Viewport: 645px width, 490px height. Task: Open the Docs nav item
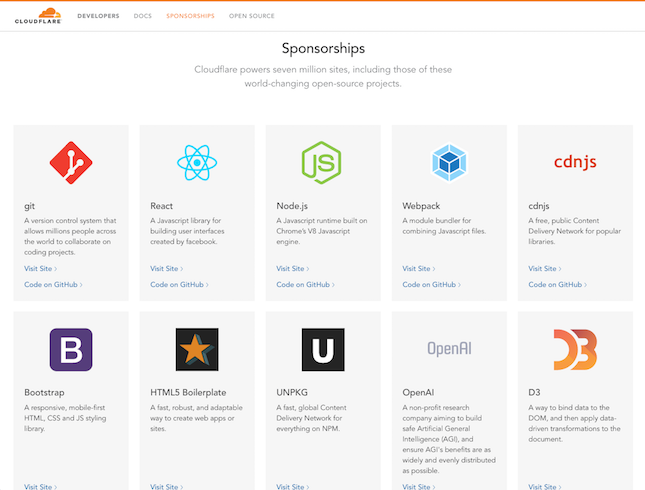pos(143,16)
